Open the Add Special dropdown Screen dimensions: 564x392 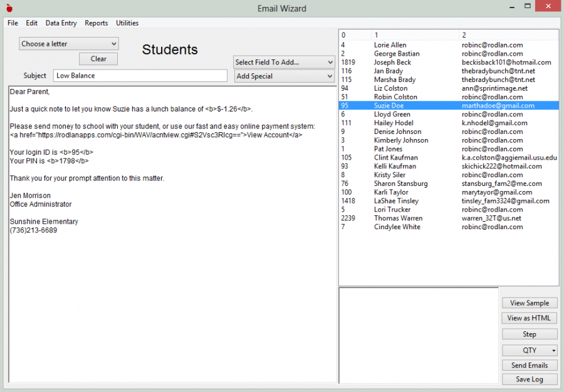(284, 76)
